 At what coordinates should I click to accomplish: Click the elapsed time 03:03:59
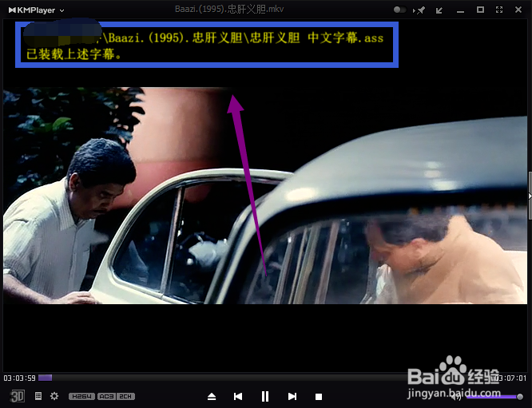click(x=20, y=378)
